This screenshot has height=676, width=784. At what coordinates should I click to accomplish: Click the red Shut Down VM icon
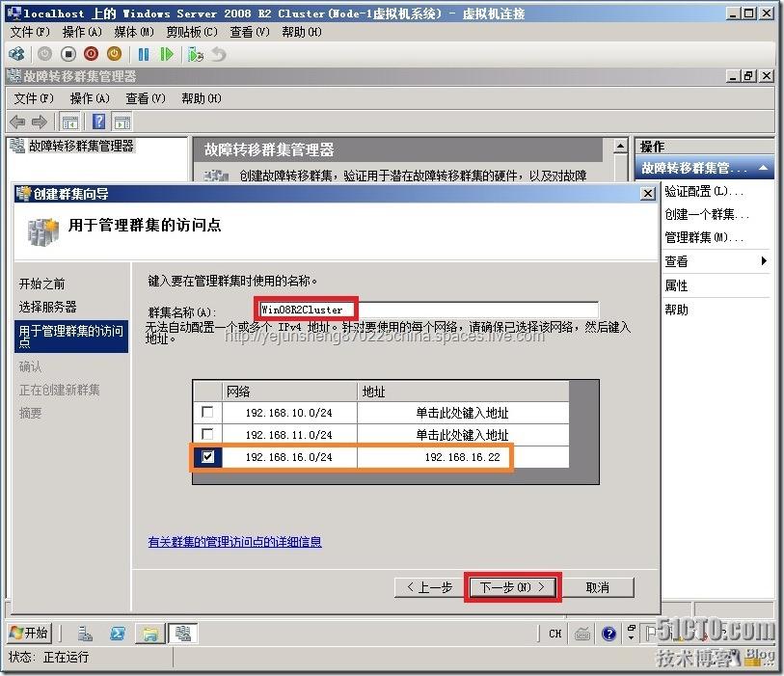(92, 54)
